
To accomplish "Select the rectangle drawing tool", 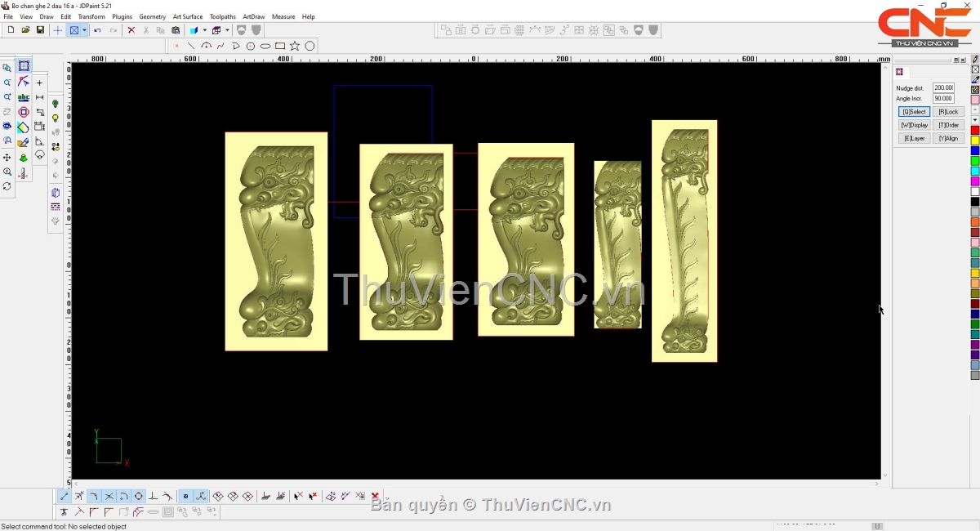I will tap(280, 46).
